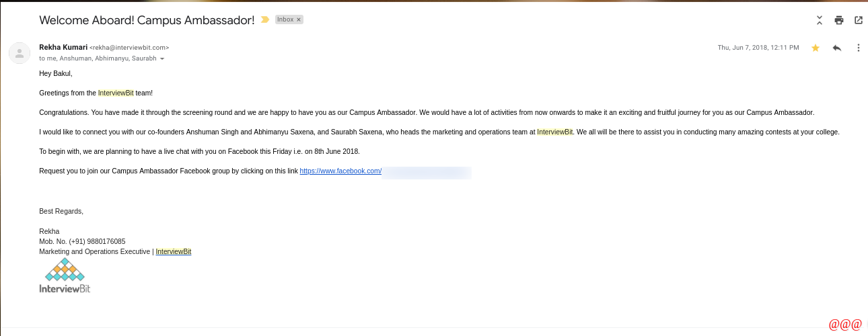Click the Thu, Jun 7, 2018 timestamp
Viewport: 868px width, 336px height.
tap(758, 48)
